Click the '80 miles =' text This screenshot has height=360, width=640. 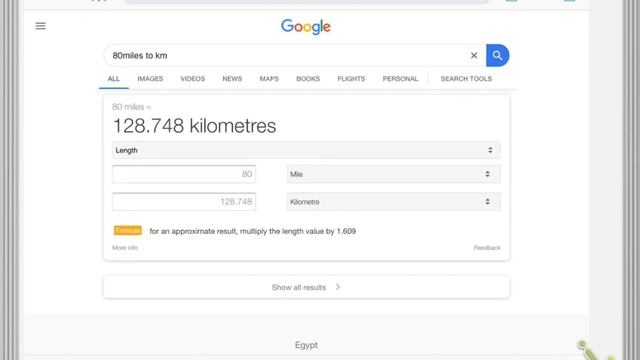(131, 107)
